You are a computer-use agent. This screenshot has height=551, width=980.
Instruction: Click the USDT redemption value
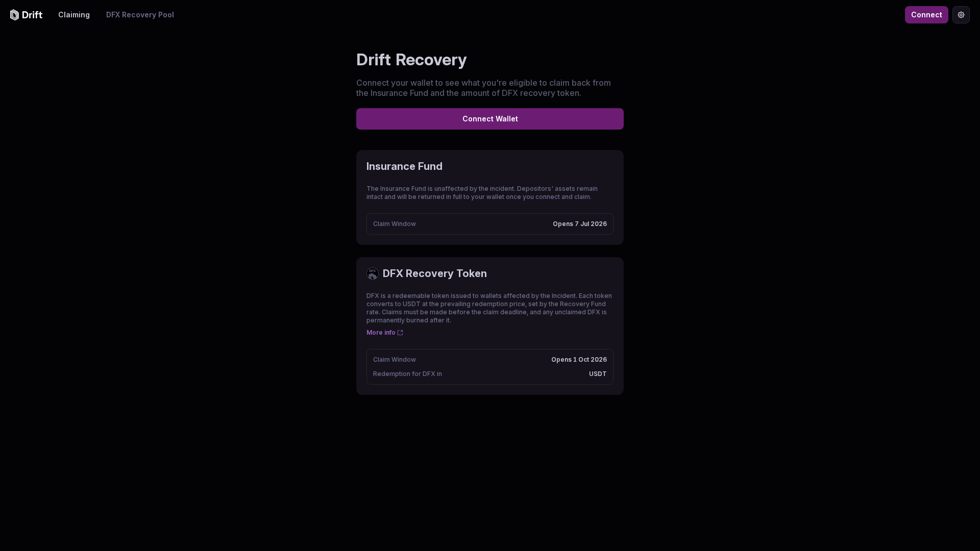click(598, 374)
